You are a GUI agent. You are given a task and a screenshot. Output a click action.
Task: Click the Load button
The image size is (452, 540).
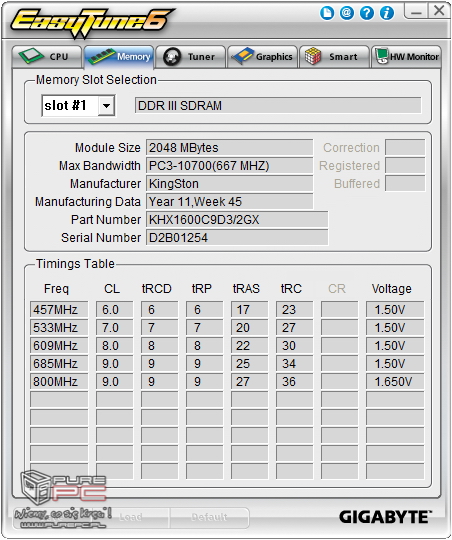point(130,517)
